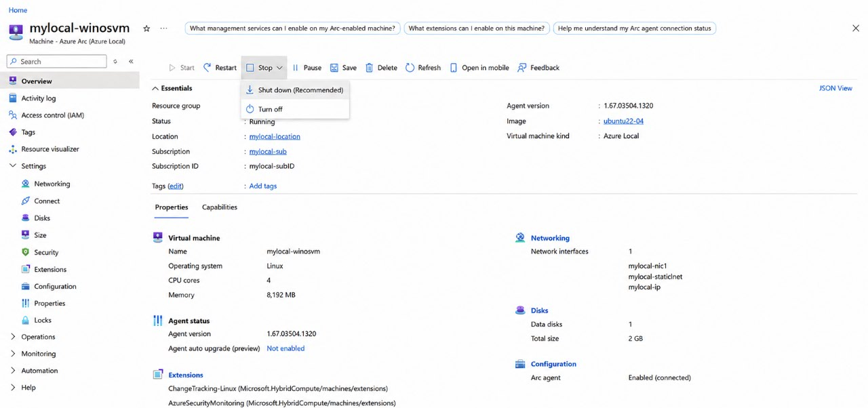Click the Agent status section icon
This screenshot has height=408, width=868.
coord(157,321)
